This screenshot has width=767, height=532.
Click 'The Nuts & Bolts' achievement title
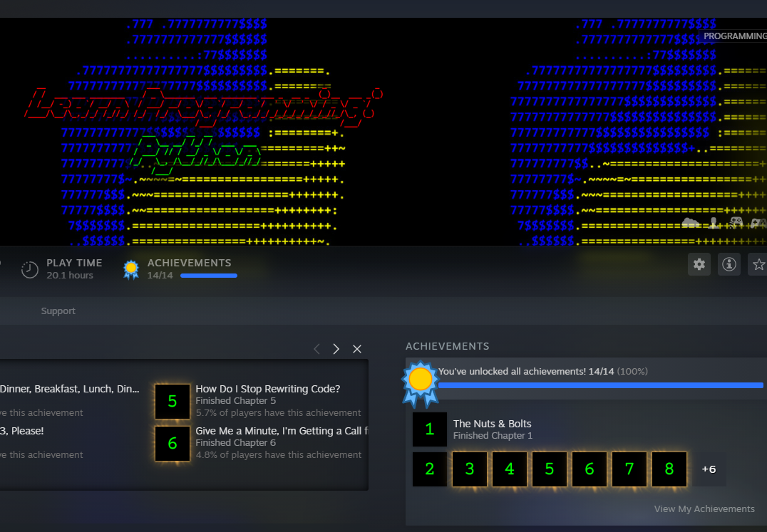[492, 424]
